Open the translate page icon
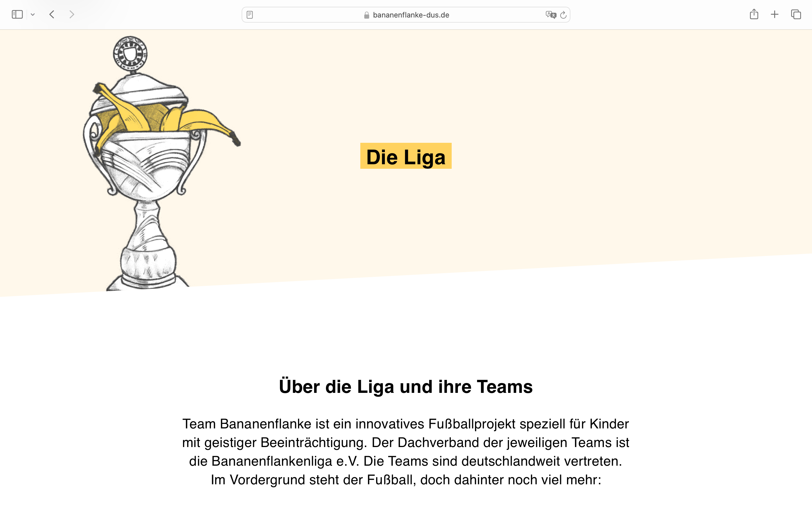The height and width of the screenshot is (508, 812). [551, 15]
